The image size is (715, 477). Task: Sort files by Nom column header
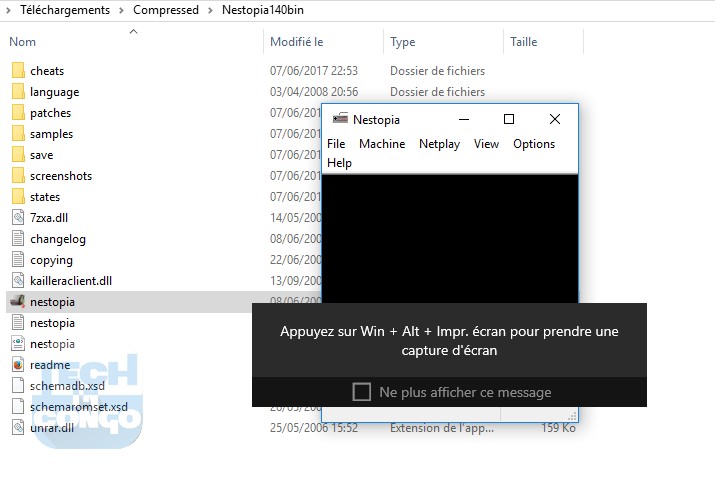click(x=22, y=42)
